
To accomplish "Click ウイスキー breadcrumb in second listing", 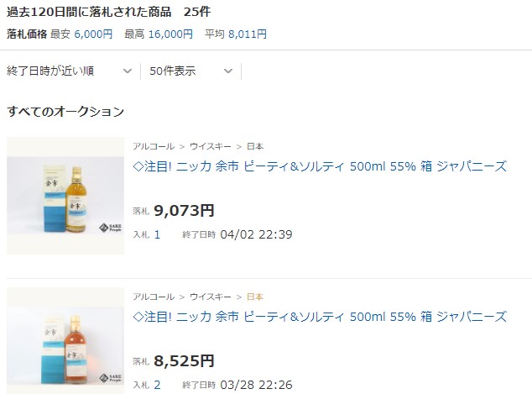I will pos(211,297).
